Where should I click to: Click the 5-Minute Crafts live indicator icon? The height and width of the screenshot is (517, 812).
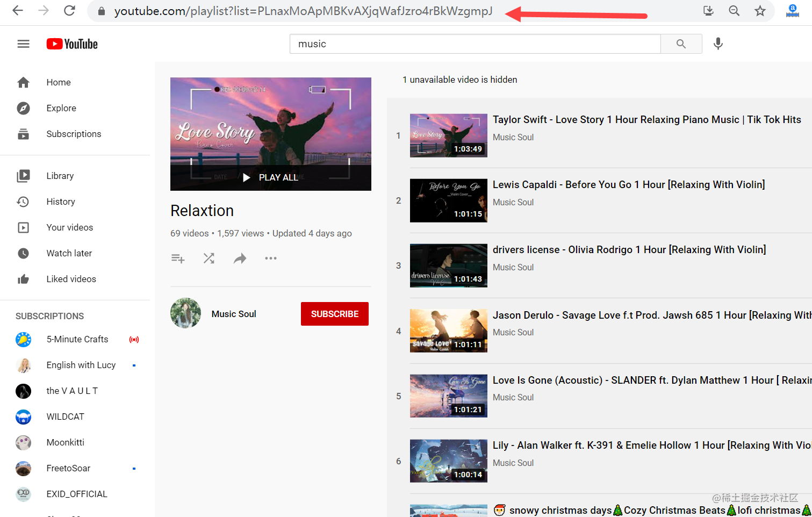134,340
